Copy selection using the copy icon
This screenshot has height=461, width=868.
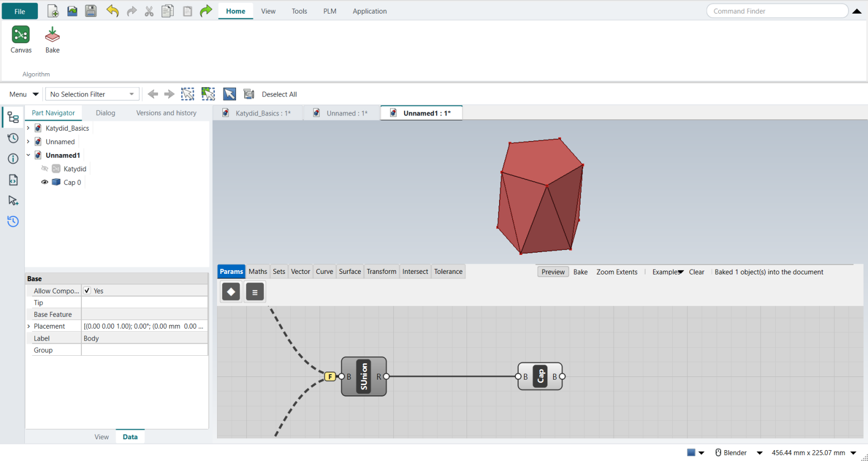pos(168,11)
